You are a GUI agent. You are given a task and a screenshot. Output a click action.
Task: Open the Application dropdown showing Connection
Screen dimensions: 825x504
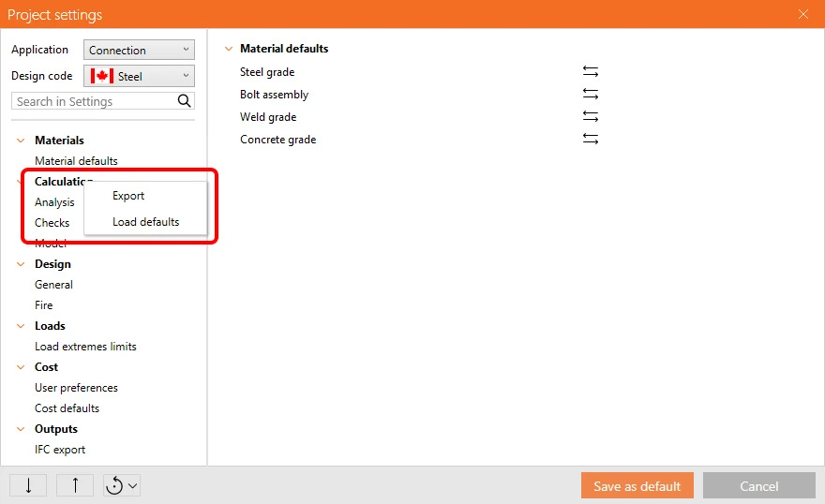click(x=139, y=50)
